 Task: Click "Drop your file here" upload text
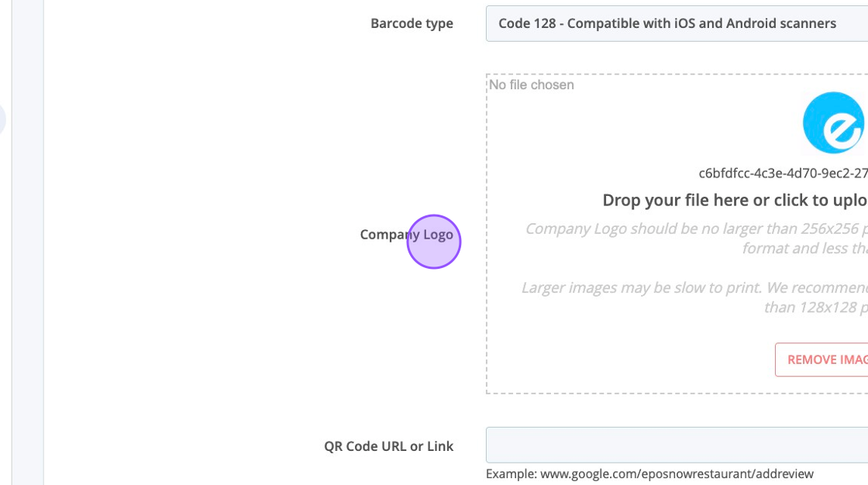(x=734, y=200)
